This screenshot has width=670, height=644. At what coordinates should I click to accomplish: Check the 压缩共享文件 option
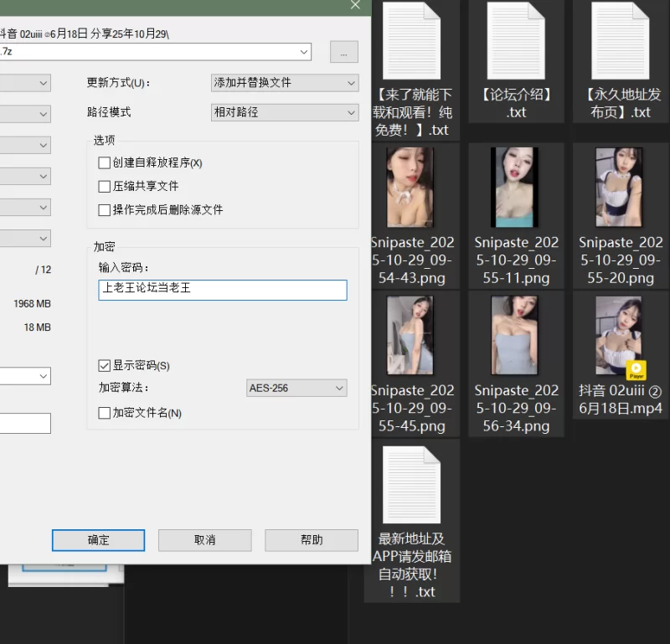[104, 186]
